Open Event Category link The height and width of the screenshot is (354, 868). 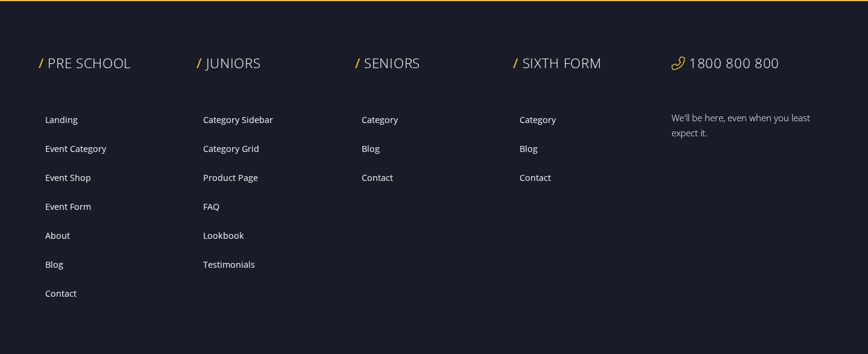tap(75, 149)
